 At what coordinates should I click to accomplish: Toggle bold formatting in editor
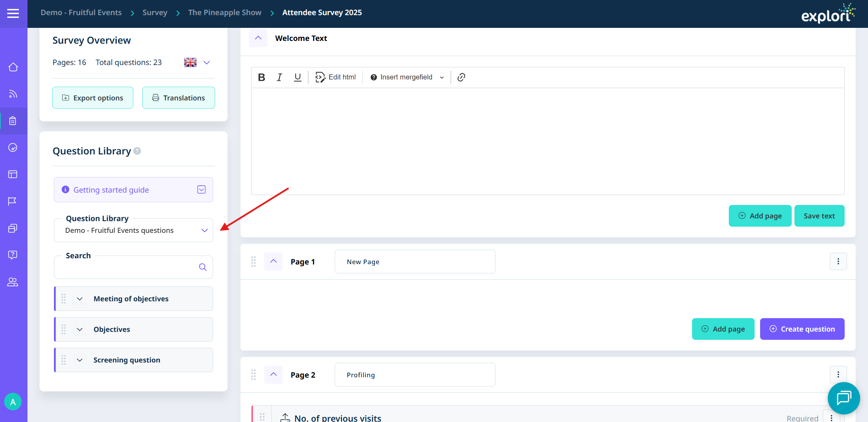[x=261, y=77]
